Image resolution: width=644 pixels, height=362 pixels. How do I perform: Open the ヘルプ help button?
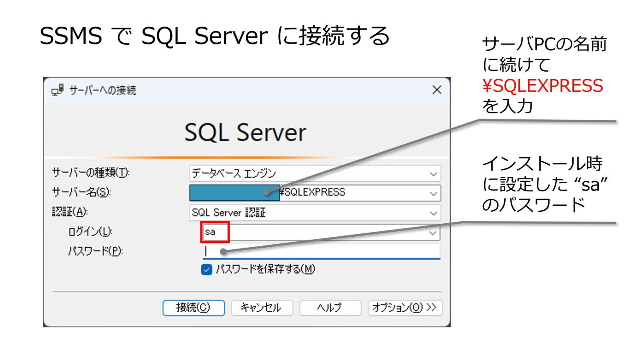point(330,308)
